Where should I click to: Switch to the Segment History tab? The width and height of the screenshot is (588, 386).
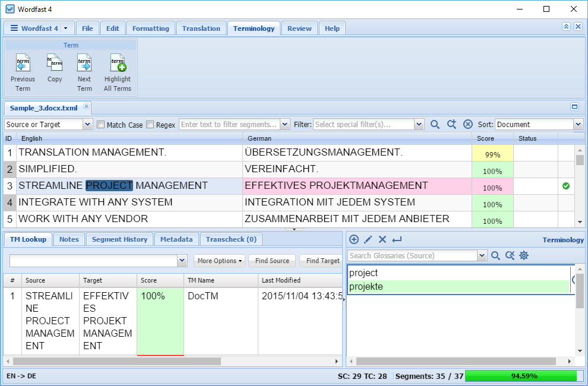click(119, 239)
